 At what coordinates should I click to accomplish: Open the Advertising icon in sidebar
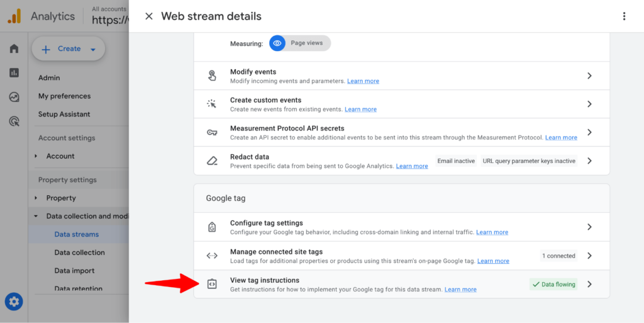(x=14, y=121)
